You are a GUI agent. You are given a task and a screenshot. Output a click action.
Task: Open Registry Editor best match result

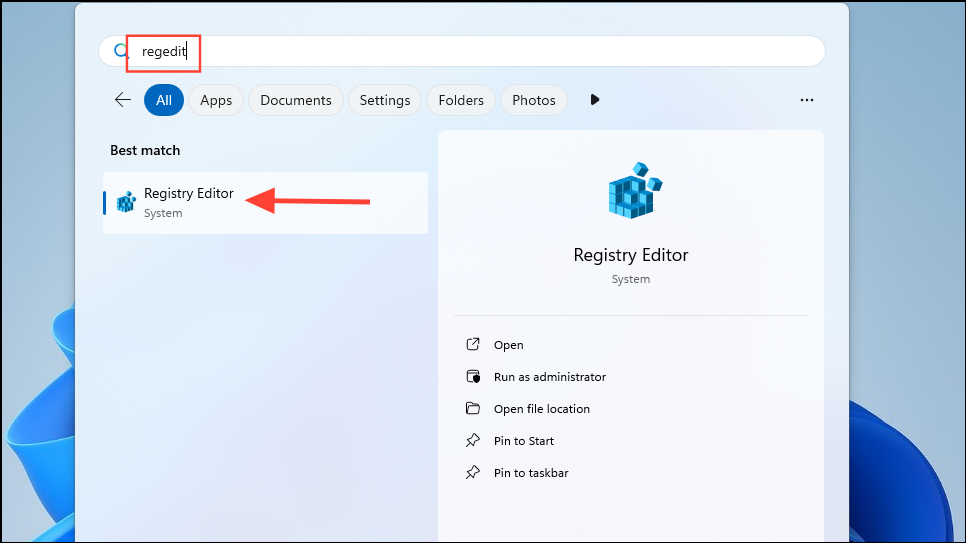point(266,203)
